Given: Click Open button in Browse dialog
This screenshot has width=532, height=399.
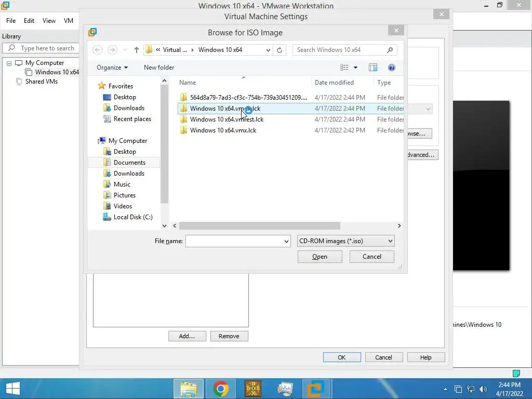Looking at the screenshot, I should click(x=320, y=257).
